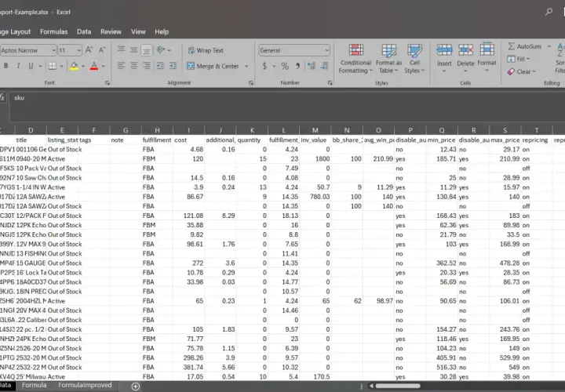Open Format cells menu
This screenshot has height=392, width=565.
coord(487,57)
